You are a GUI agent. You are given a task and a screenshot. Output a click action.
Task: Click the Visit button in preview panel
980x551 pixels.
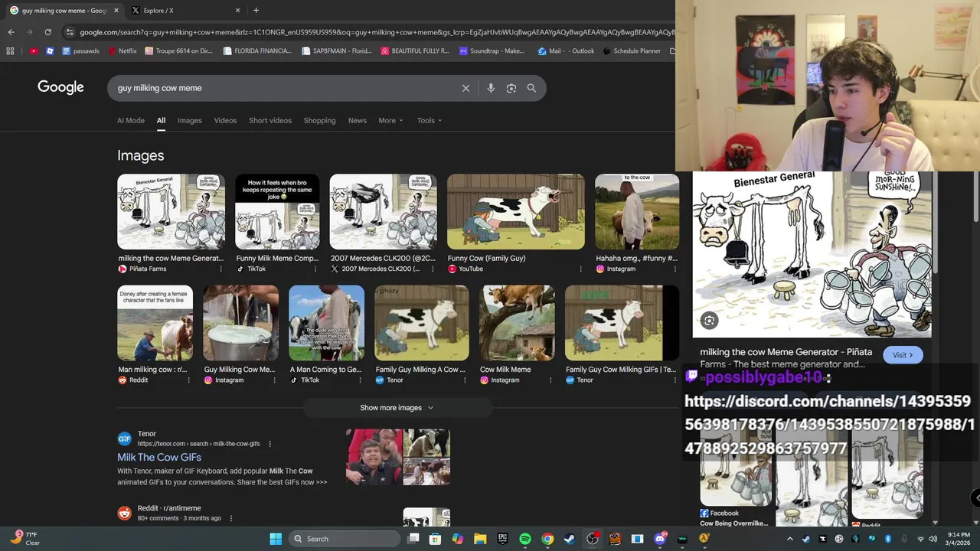(903, 355)
